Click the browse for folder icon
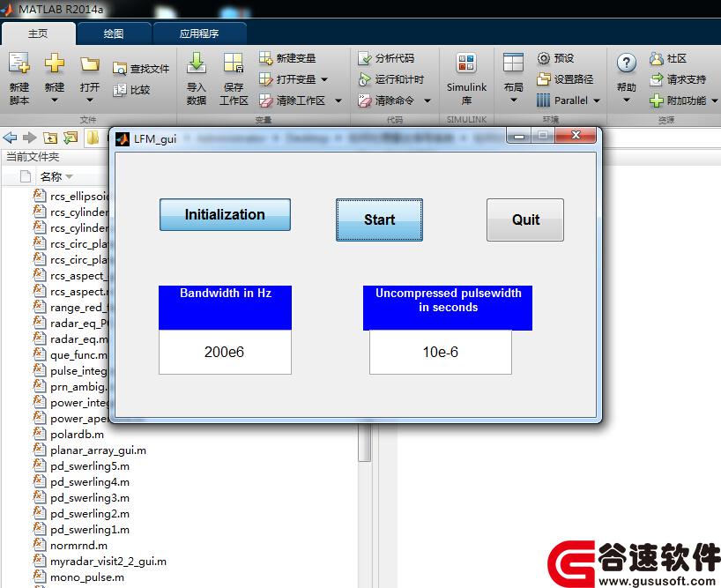The image size is (721, 588). point(71,138)
